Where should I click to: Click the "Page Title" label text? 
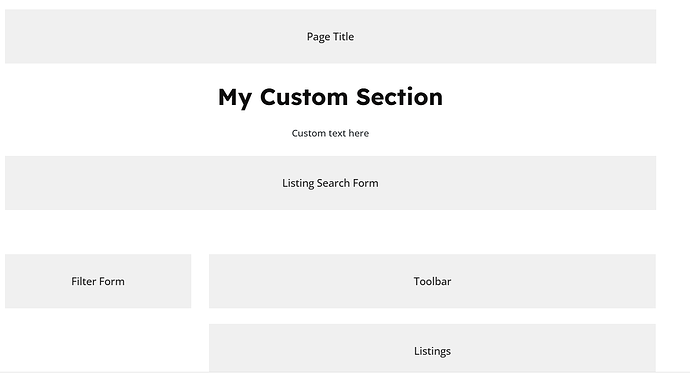click(330, 37)
